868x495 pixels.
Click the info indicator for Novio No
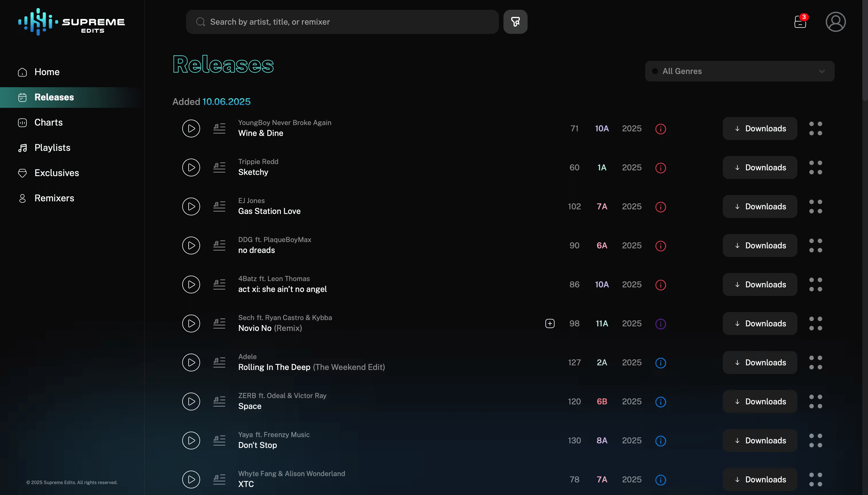coord(660,324)
